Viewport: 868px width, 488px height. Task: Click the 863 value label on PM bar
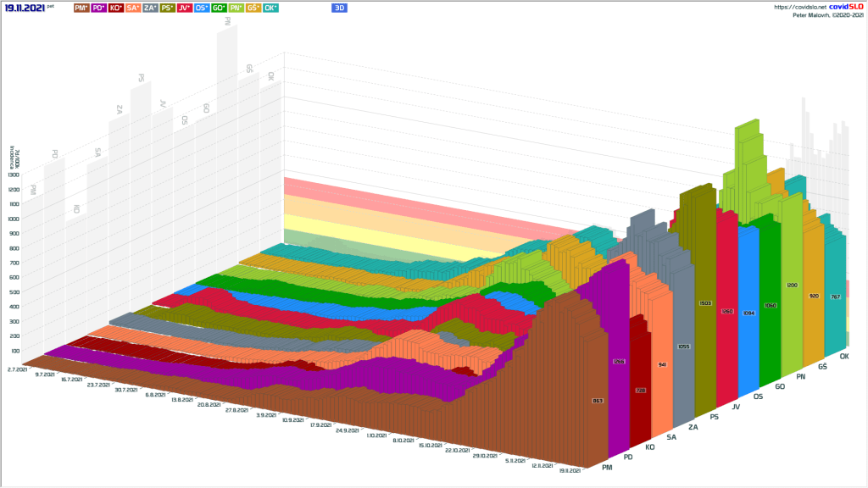(x=596, y=401)
